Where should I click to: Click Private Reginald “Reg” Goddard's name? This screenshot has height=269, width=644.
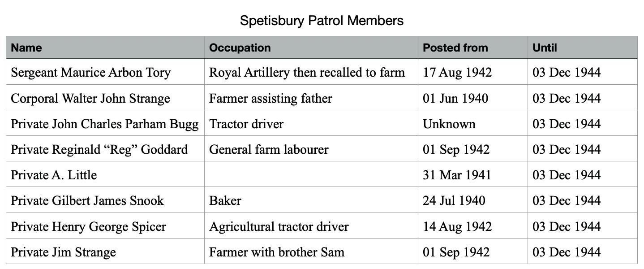(99, 149)
